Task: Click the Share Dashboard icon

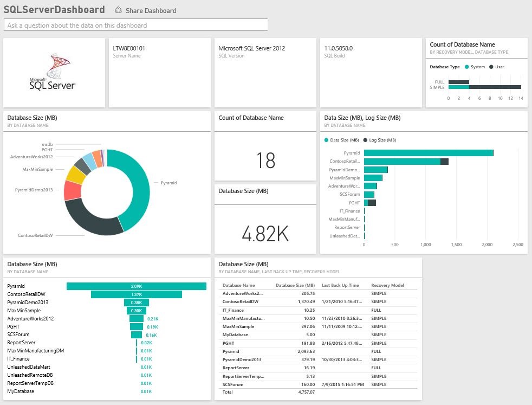Action: tap(119, 10)
